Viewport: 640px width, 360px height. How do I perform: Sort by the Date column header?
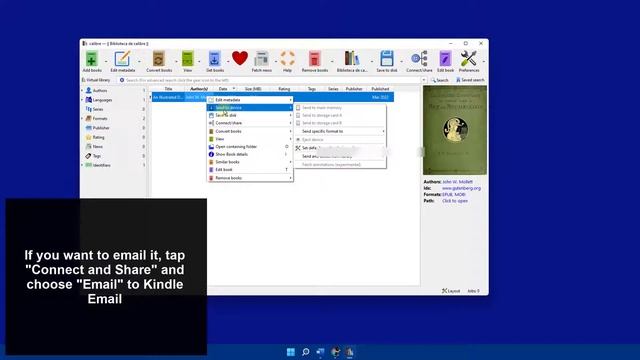point(223,89)
